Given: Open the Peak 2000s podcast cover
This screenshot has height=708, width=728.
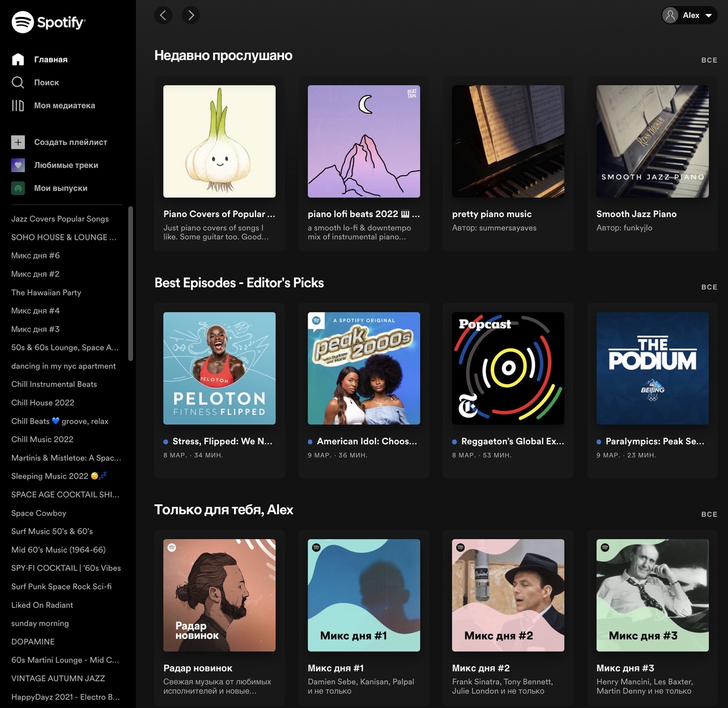Looking at the screenshot, I should click(x=364, y=368).
